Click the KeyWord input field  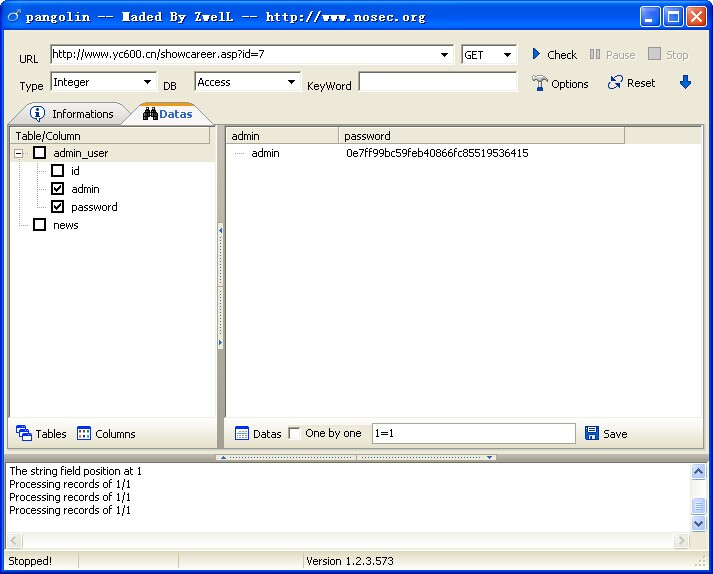[x=438, y=82]
